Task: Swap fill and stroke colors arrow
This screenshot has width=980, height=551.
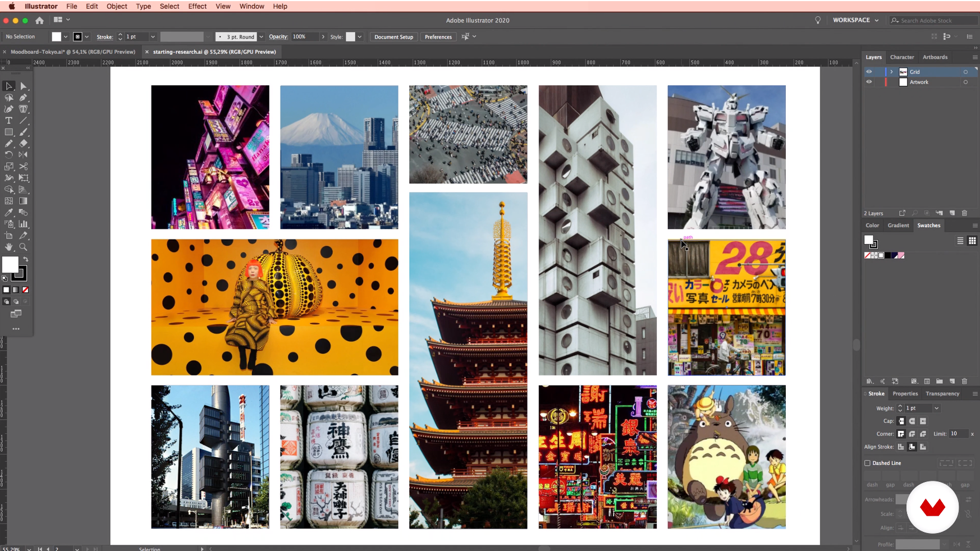Action: click(25, 259)
